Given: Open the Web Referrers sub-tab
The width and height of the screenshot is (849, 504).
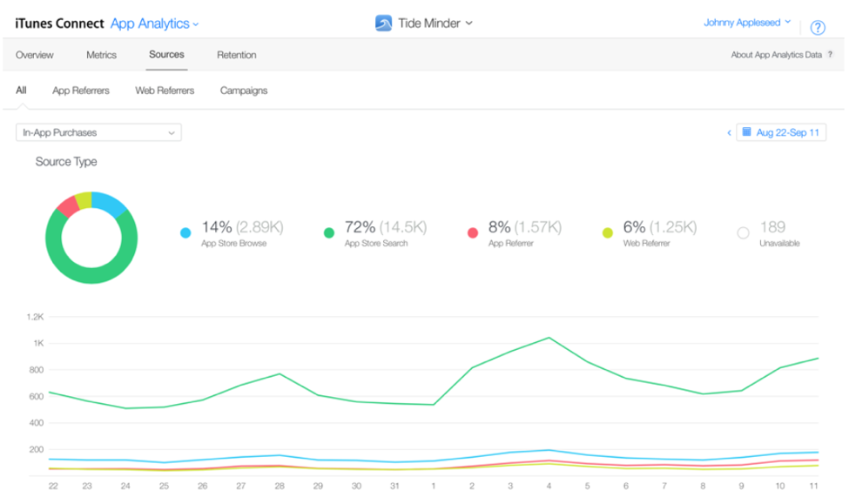Looking at the screenshot, I should [165, 91].
